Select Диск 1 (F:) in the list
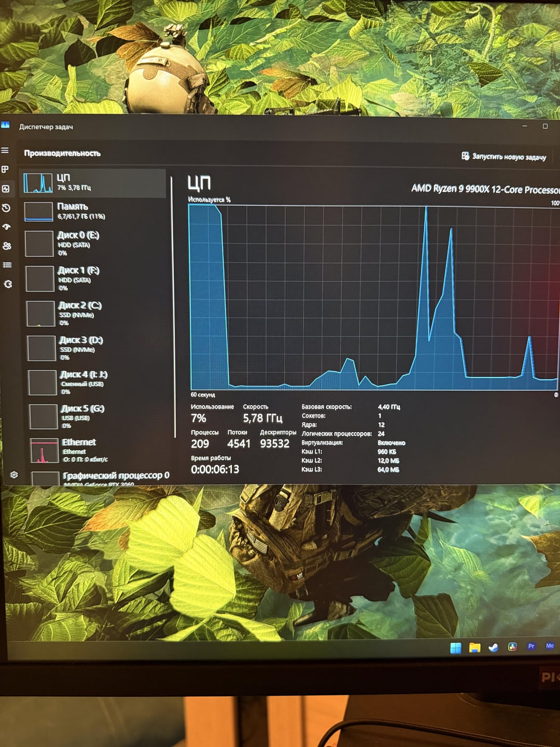This screenshot has height=747, width=560. pos(94,279)
